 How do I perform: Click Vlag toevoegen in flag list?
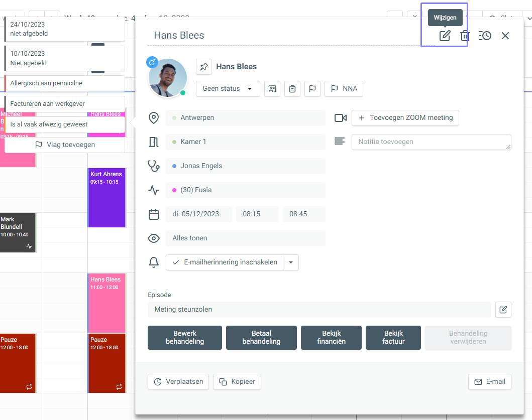pyautogui.click(x=65, y=145)
